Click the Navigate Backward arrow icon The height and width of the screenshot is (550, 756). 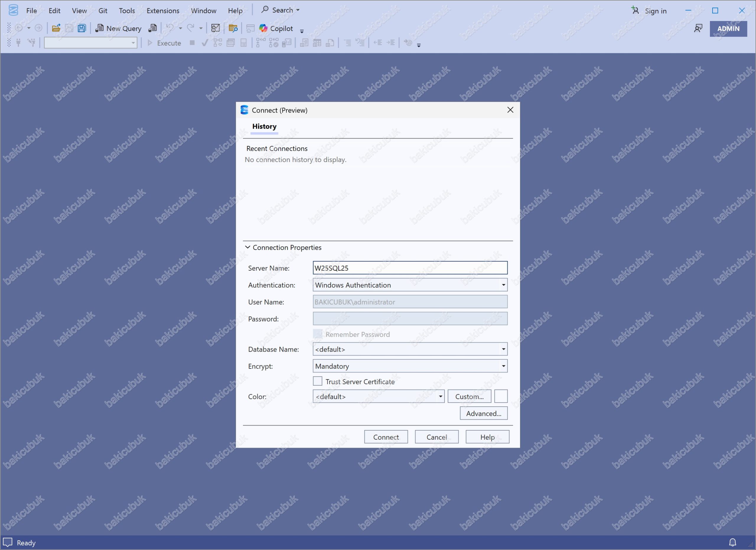point(19,28)
